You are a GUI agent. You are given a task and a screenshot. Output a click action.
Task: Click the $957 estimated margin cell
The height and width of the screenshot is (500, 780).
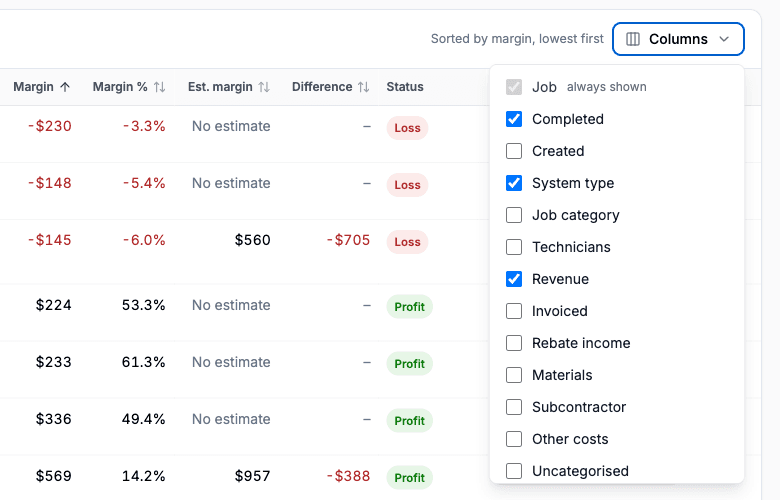pos(253,476)
